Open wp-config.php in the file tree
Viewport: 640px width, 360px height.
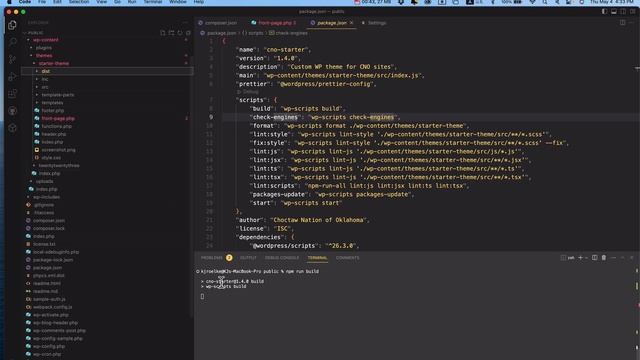click(x=49, y=346)
